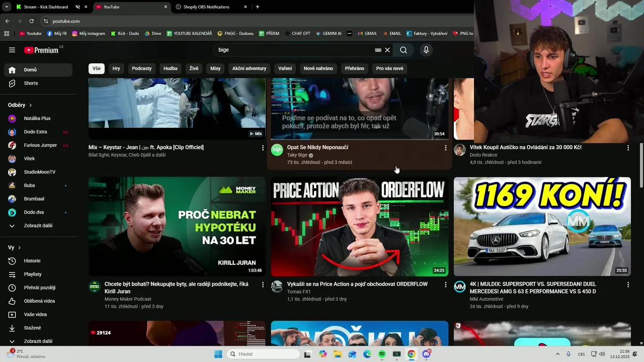
Task: Select the Hry filter chip
Action: coord(116,68)
